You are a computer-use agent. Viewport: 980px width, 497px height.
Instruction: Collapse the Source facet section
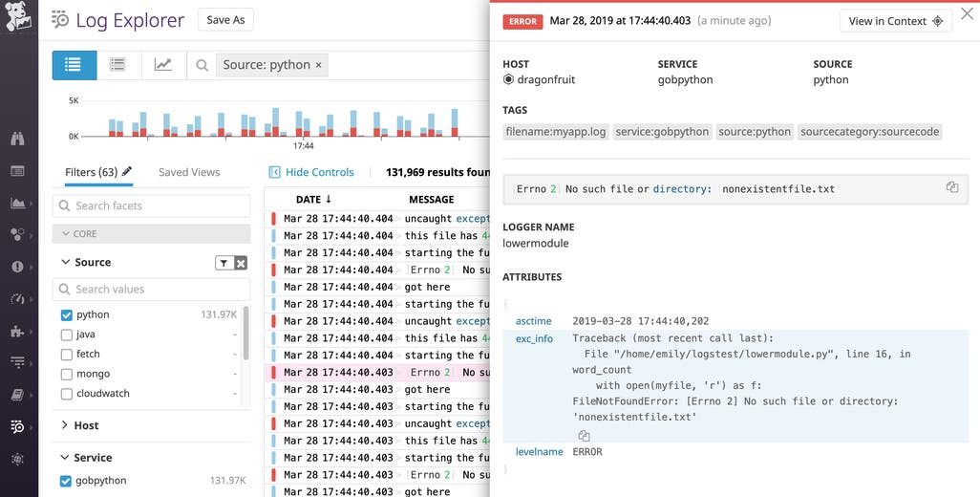(x=65, y=263)
